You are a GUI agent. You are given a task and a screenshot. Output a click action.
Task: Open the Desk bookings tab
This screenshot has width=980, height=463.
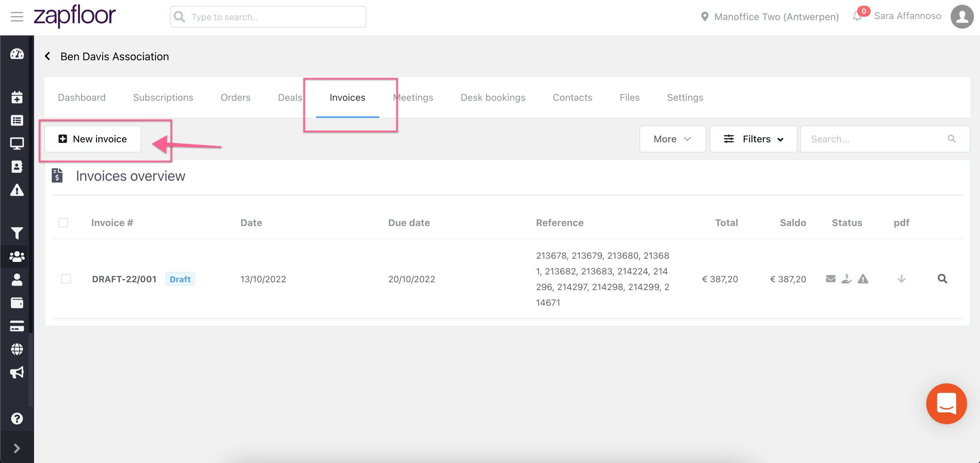[x=493, y=97]
